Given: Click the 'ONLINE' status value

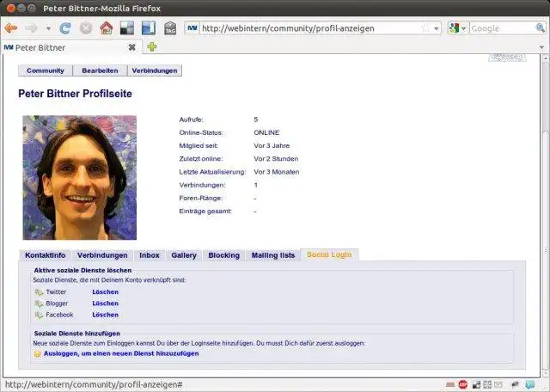Looking at the screenshot, I should click(266, 132).
